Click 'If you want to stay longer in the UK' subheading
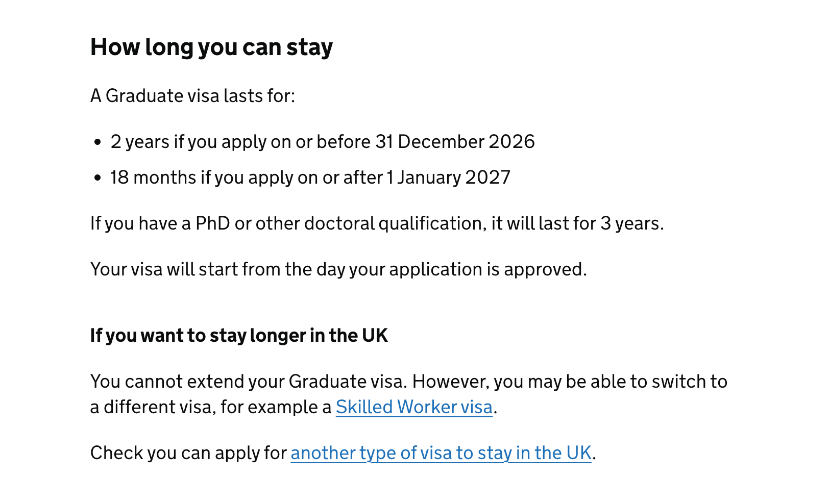829x504 pixels. 239,336
